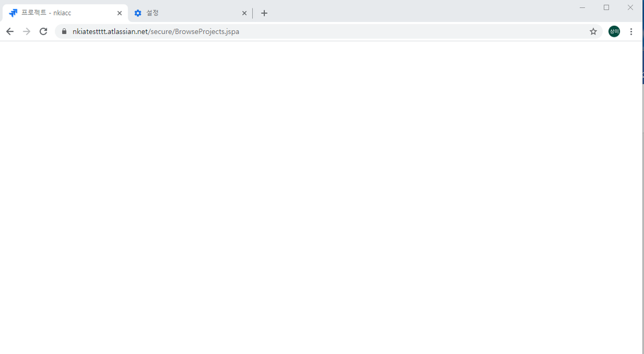The width and height of the screenshot is (644, 354).
Task: Maximize the Chrome window
Action: 606,7
